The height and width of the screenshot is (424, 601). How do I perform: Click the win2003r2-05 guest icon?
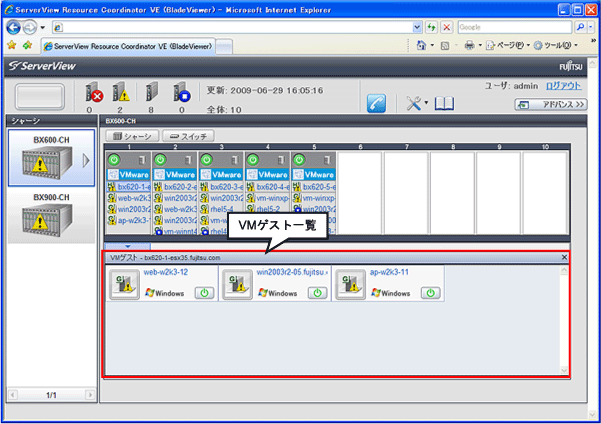237,284
